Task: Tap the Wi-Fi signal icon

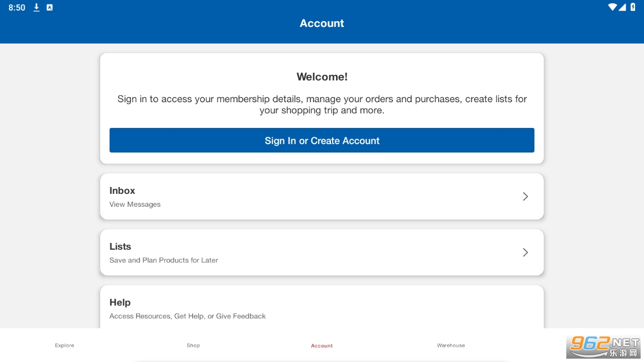Action: [x=613, y=7]
